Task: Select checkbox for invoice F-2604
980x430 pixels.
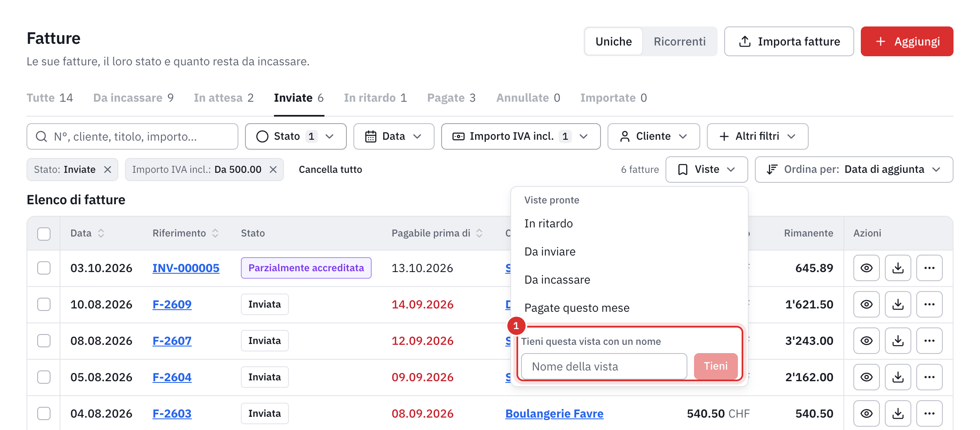Action: pyautogui.click(x=44, y=377)
